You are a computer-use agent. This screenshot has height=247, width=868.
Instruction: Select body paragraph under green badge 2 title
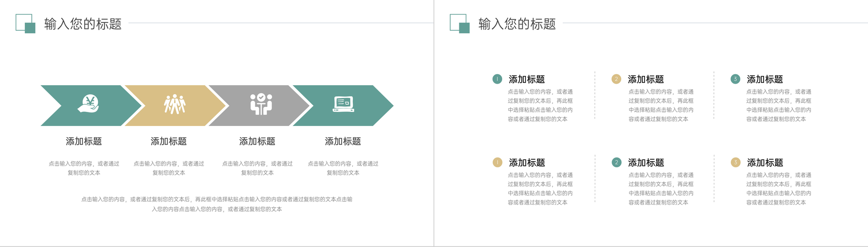(661, 189)
